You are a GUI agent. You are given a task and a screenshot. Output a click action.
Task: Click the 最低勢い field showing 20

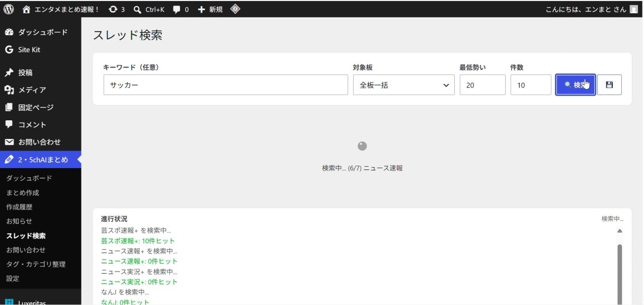[482, 85]
